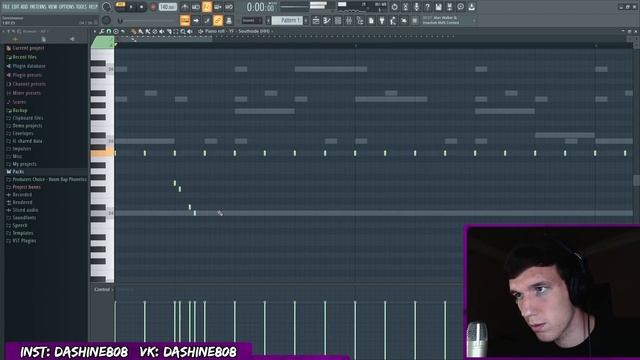Click the piano roll vertical scrollbar handle
The height and width of the screenshot is (360, 640).
636,180
